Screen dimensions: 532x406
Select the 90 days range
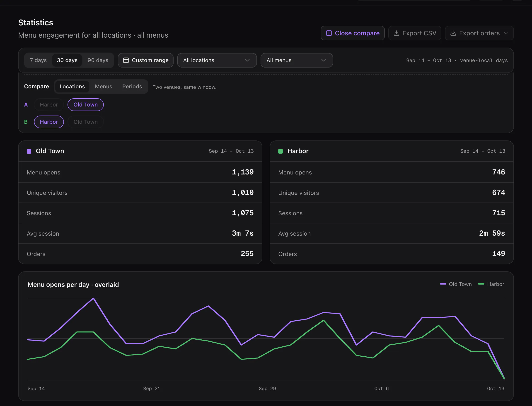click(x=98, y=60)
